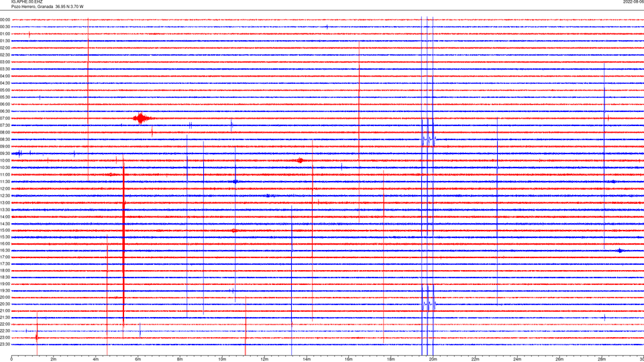The width and height of the screenshot is (644, 362).
Task: Click the 03:00 row time label
Action: pos(5,62)
